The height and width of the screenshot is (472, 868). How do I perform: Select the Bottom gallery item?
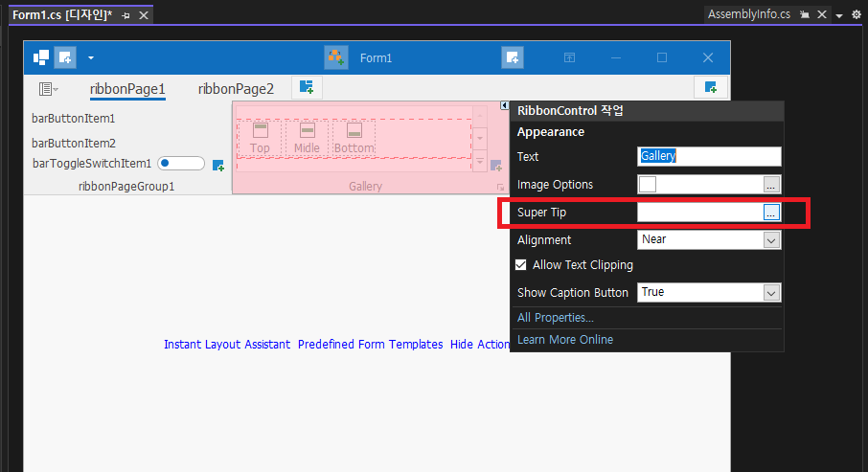point(354,138)
